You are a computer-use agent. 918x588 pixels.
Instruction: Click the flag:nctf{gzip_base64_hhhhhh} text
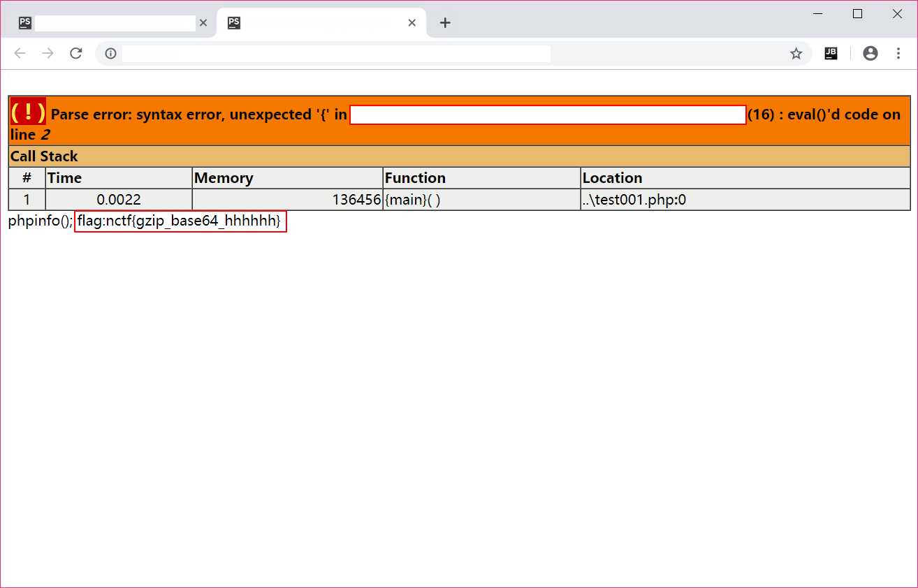[x=179, y=221]
